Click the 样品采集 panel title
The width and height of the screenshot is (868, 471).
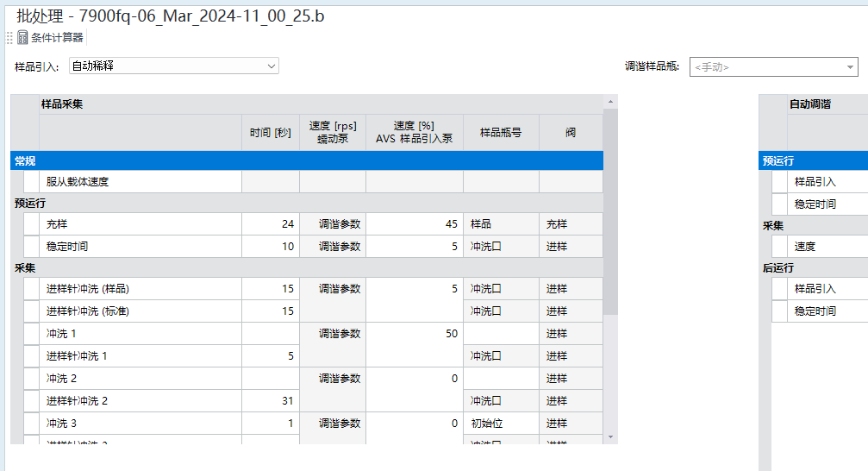[61, 104]
